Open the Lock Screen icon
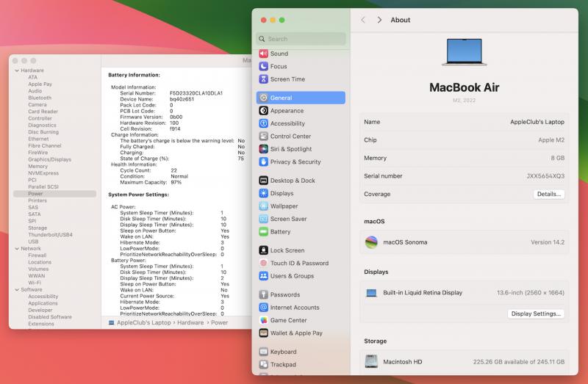The image size is (588, 384). 263,250
